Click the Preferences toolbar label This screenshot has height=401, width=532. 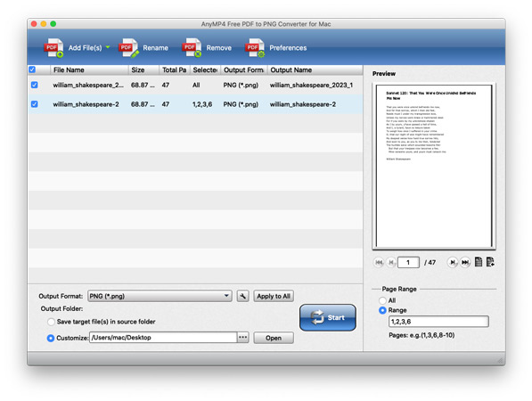[288, 48]
